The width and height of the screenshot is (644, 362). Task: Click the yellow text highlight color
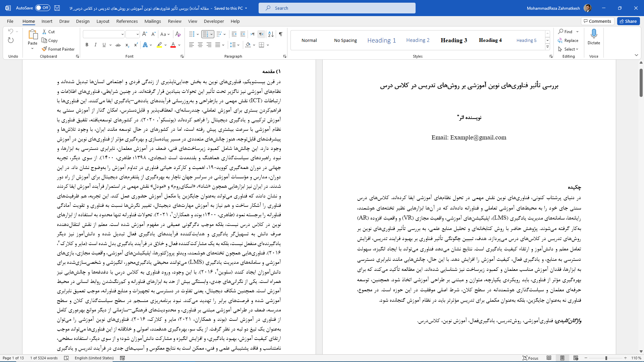[160, 45]
